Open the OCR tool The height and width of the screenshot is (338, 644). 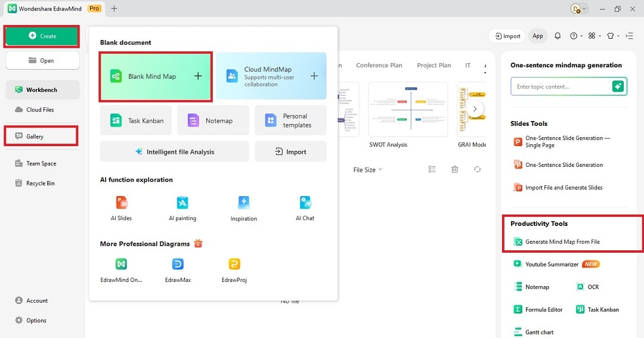587,287
